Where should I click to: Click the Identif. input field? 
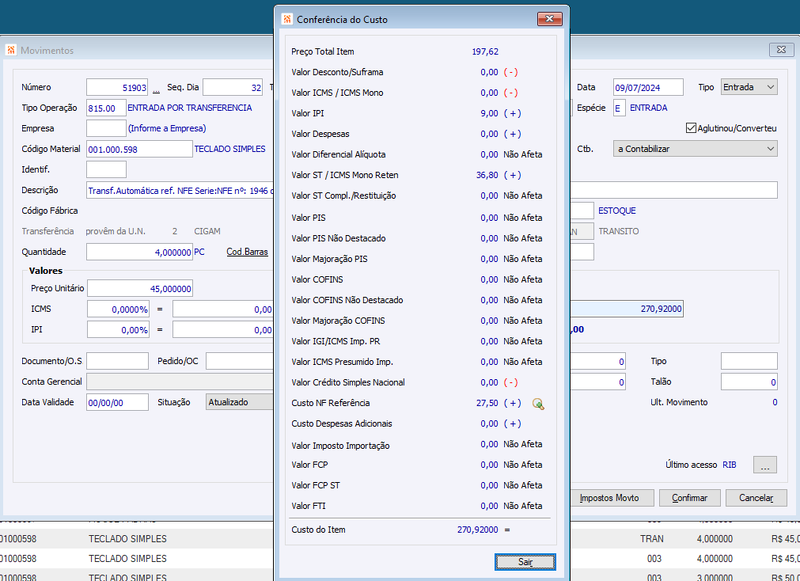(106, 169)
